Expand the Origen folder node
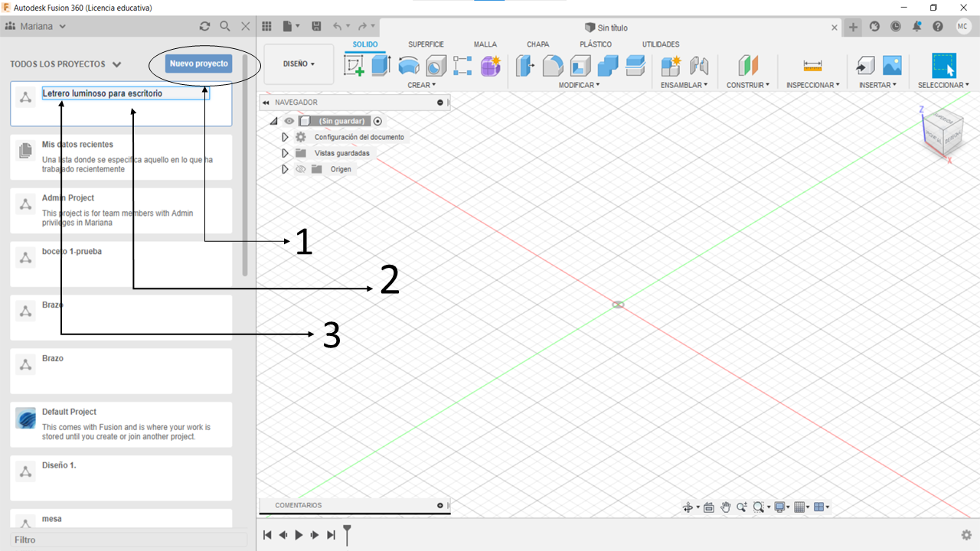Viewport: 980px width, 551px height. coord(286,169)
